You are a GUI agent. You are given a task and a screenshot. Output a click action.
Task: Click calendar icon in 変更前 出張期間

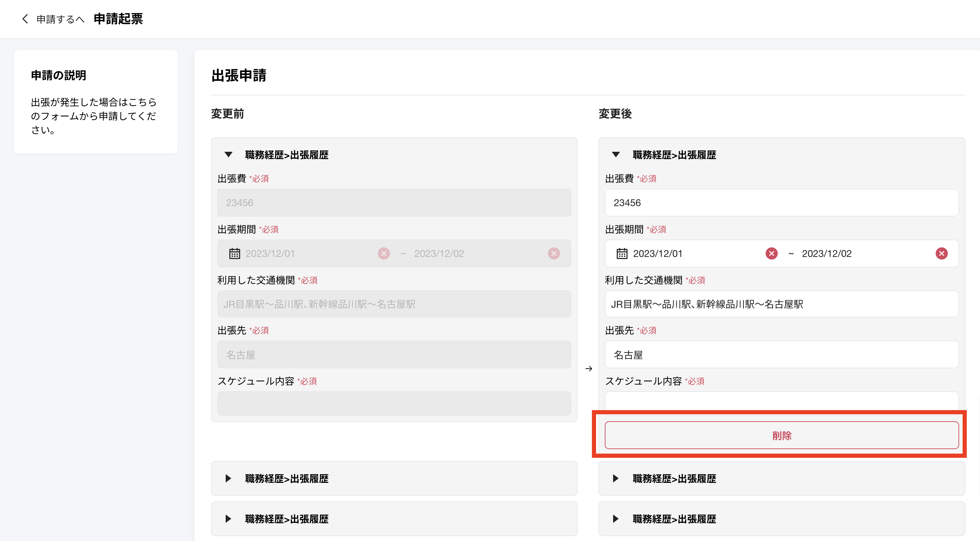234,253
